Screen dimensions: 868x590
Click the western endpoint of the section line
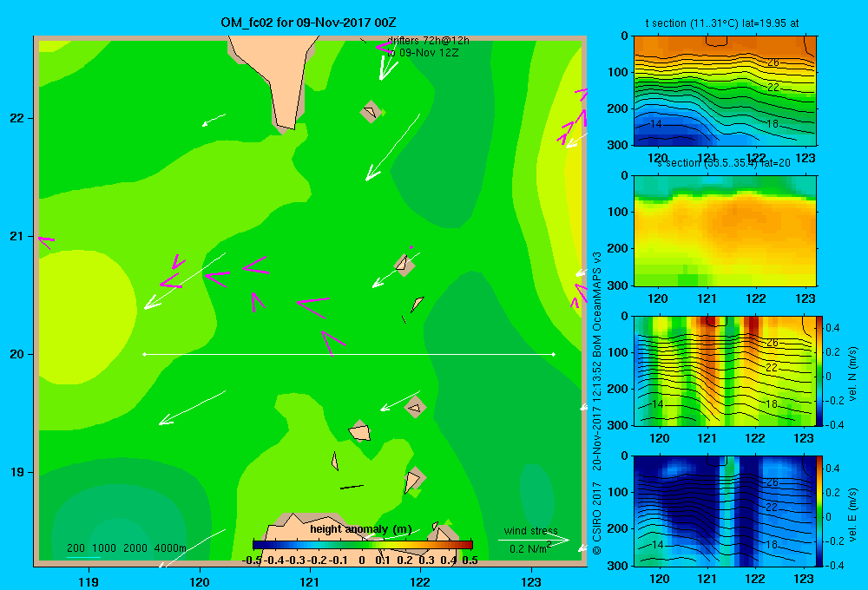pos(144,354)
